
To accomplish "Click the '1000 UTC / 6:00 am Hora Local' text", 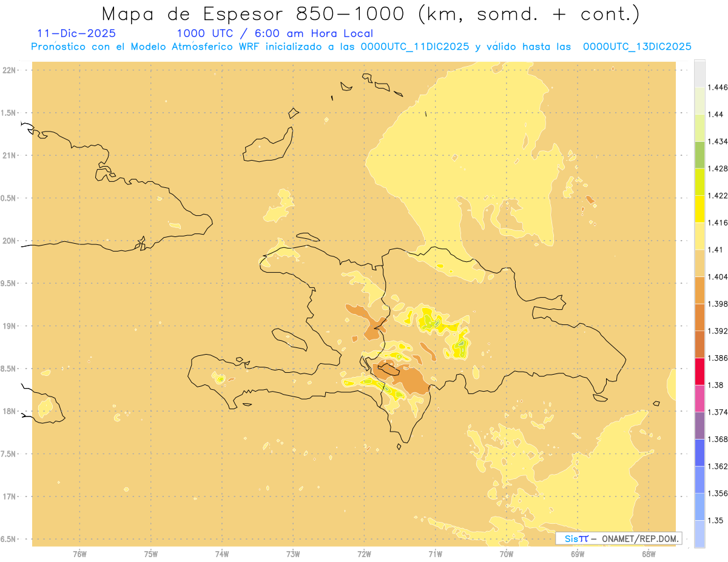I will (x=275, y=33).
